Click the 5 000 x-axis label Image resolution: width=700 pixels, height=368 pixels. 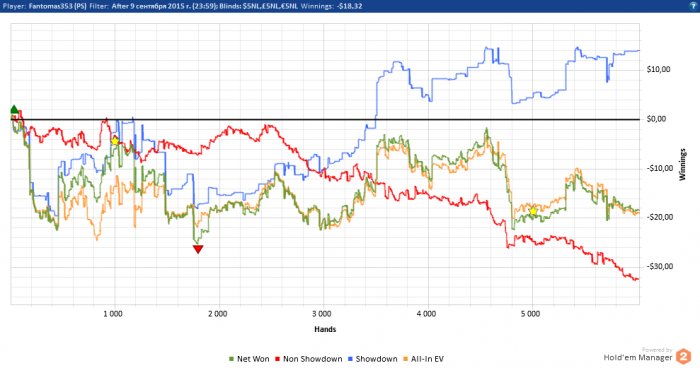pyautogui.click(x=530, y=314)
